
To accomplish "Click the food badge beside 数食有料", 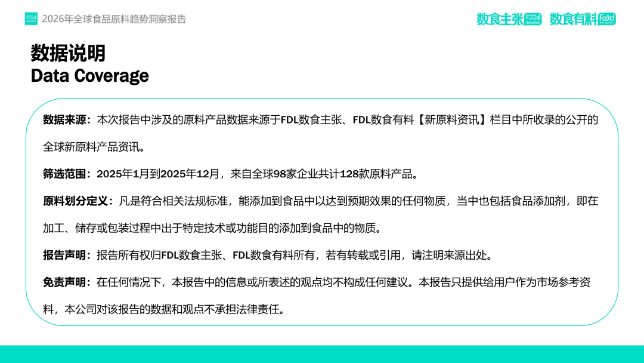I will (x=607, y=19).
